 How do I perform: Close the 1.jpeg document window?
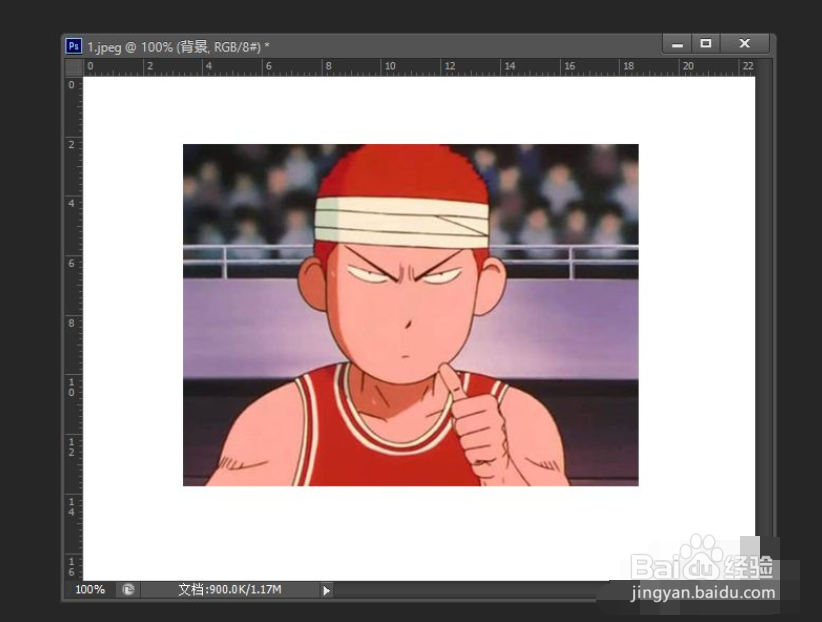click(744, 44)
